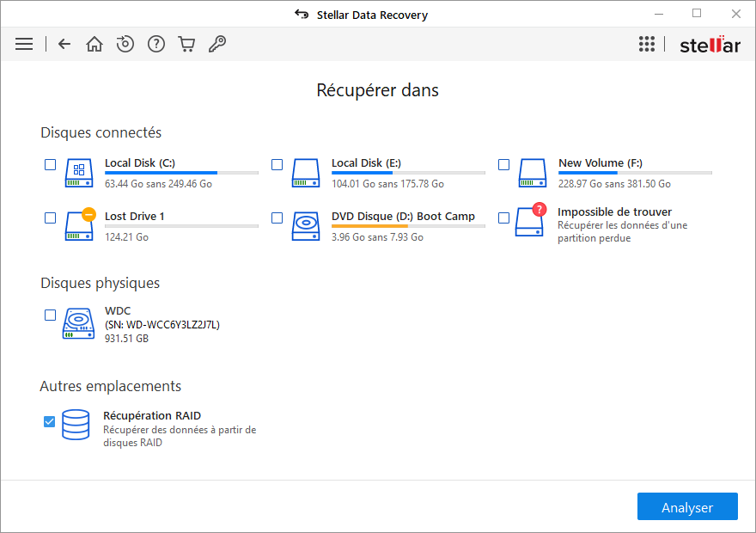Check the Local Disk (C:) checkbox
756x533 pixels.
pos(50,164)
